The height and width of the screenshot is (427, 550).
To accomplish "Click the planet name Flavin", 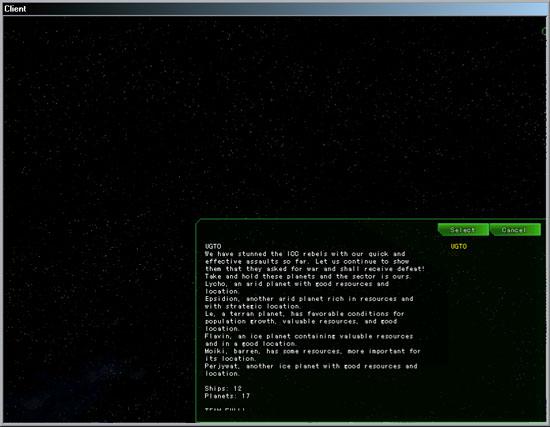I will pos(217,336).
